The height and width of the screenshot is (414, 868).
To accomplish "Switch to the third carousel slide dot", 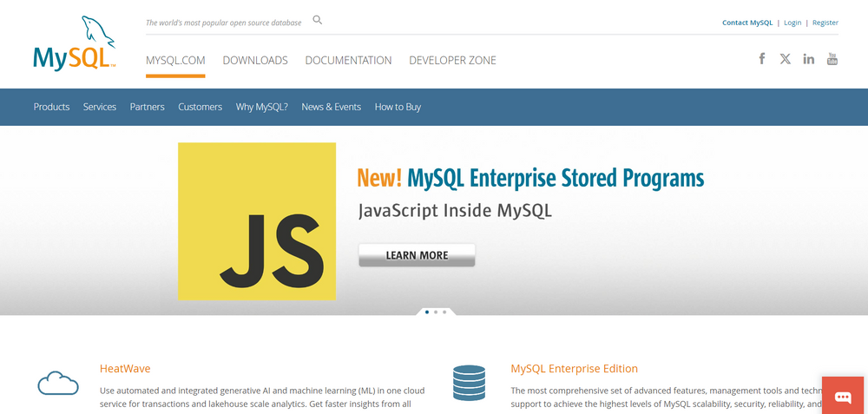I will [444, 312].
